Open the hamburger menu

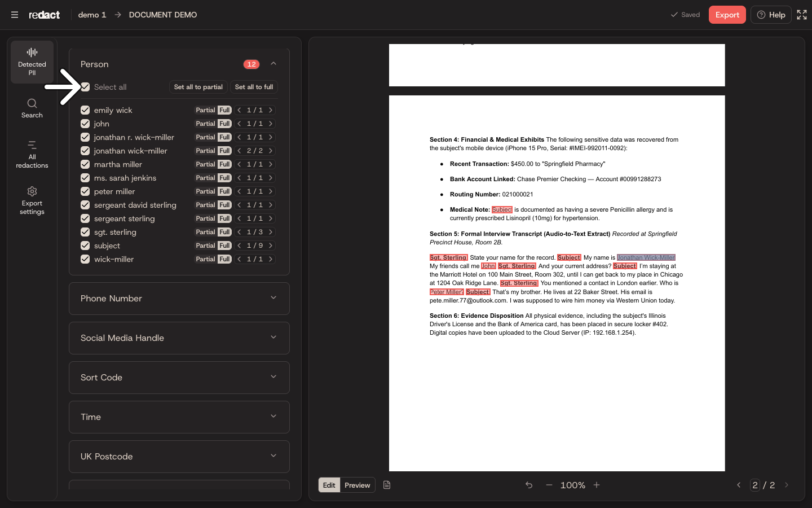[x=15, y=15]
